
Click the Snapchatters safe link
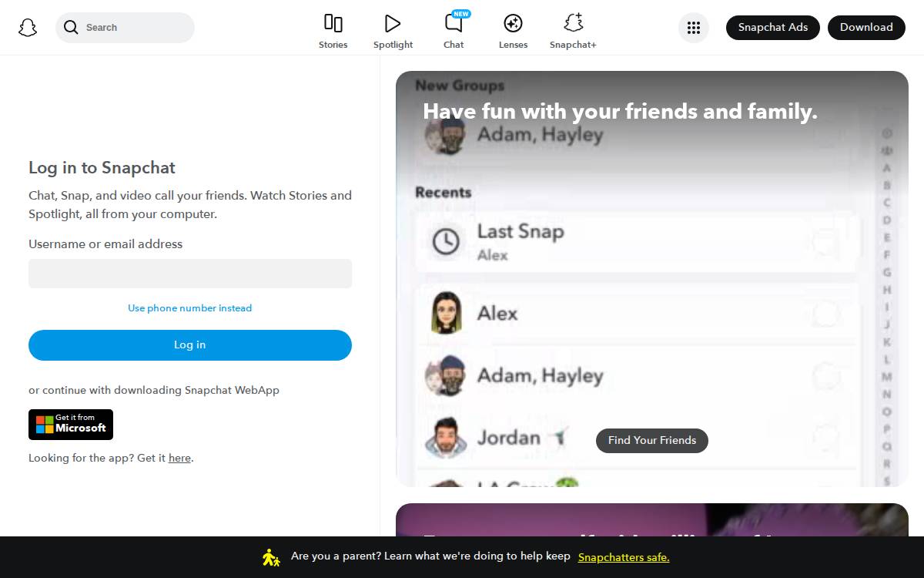[624, 557]
